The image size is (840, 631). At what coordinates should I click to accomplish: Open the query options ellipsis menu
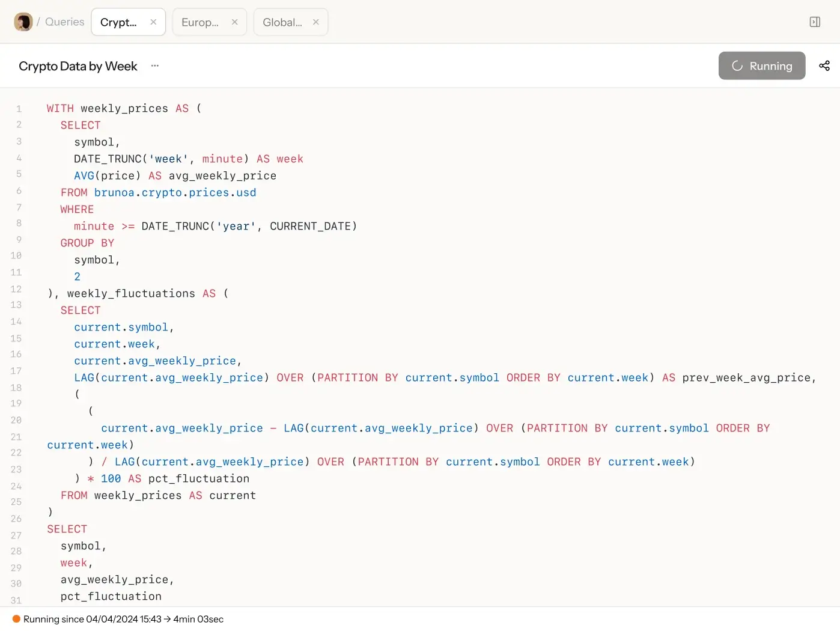[155, 66]
